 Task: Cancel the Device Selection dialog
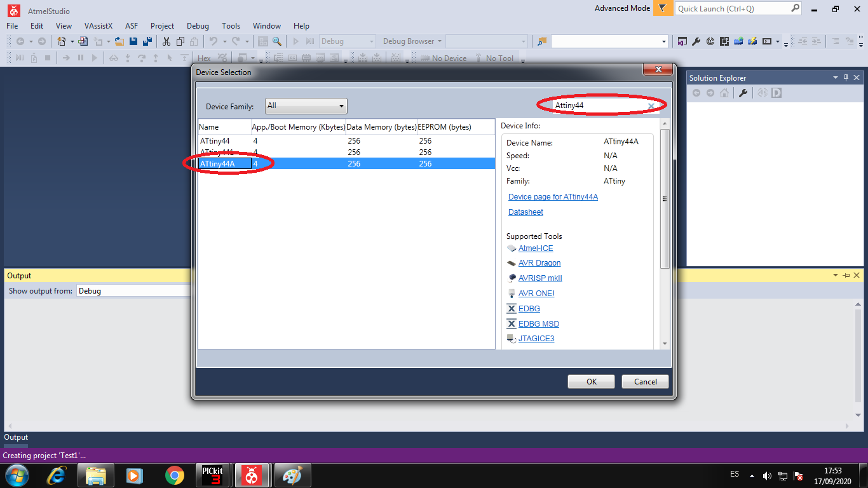click(645, 382)
